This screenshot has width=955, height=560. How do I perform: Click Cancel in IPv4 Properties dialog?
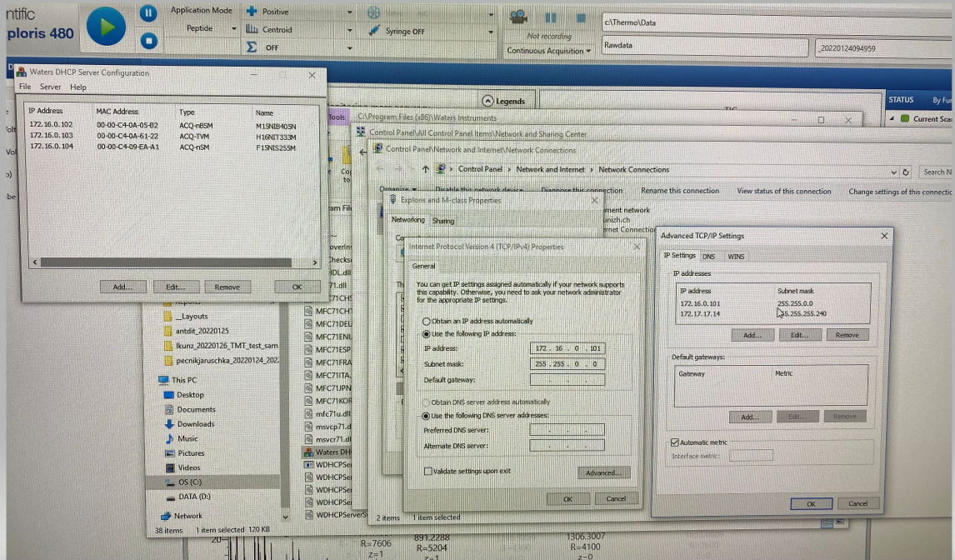[616, 498]
